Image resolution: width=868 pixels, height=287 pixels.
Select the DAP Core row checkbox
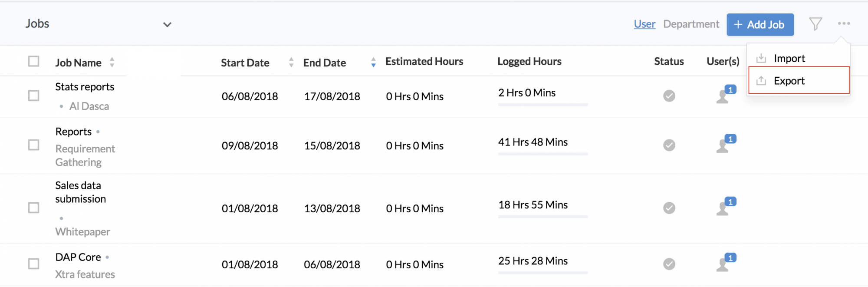pos(33,264)
